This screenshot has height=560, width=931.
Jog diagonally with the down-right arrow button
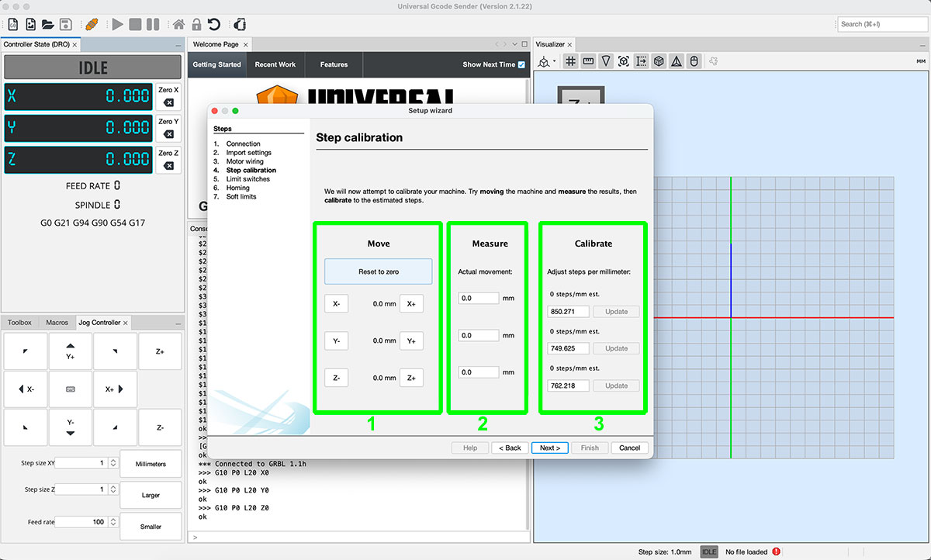116,427
